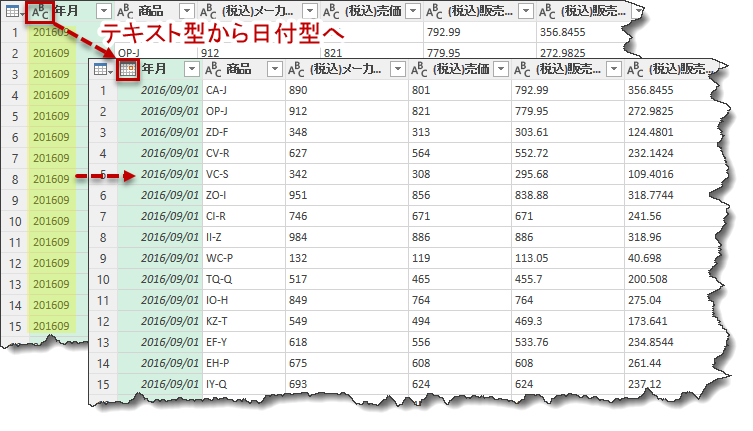Click the ABC type icon of 商品 in the front table
This screenshot has height=431, width=753.
tap(213, 70)
